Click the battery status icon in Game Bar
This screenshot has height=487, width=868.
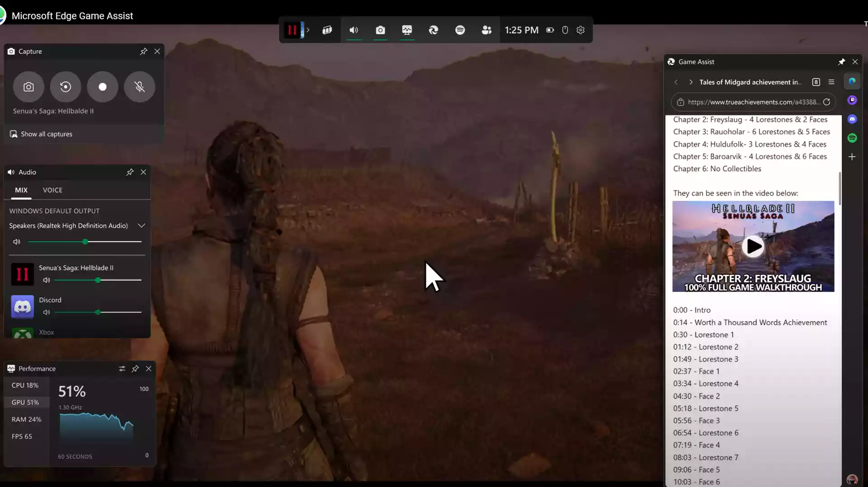[x=550, y=30]
